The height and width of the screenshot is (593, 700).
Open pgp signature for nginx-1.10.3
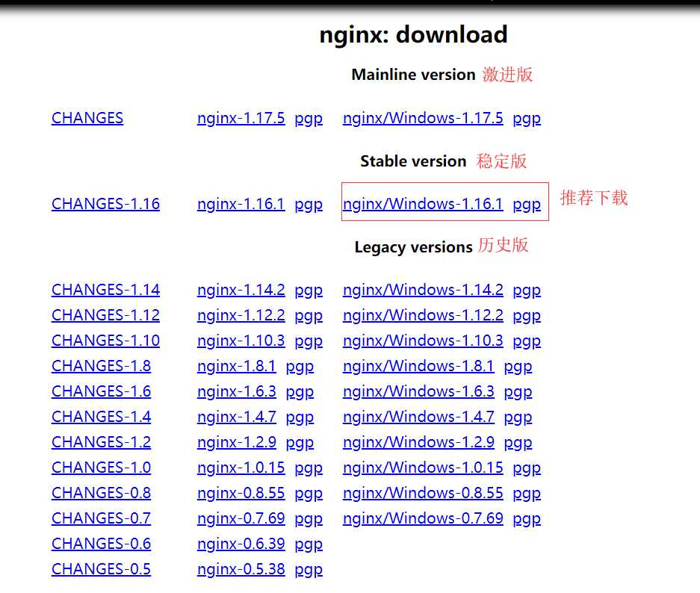(x=309, y=342)
